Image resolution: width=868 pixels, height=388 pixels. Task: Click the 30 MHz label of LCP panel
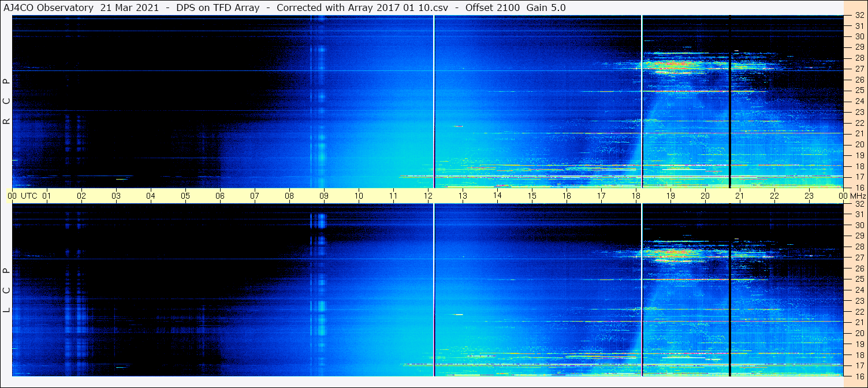coord(859,225)
